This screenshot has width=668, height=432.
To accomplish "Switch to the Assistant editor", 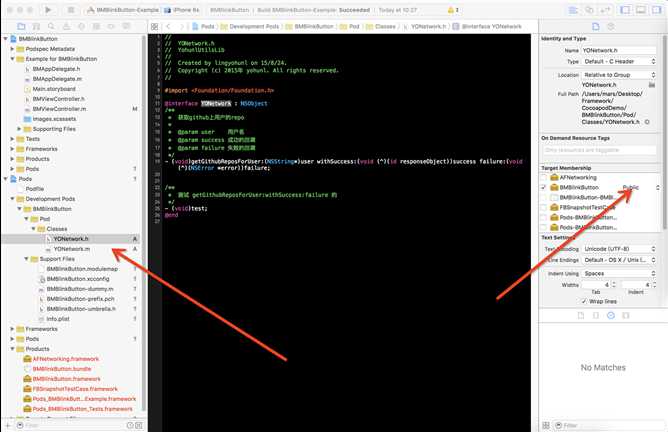I will (x=589, y=10).
